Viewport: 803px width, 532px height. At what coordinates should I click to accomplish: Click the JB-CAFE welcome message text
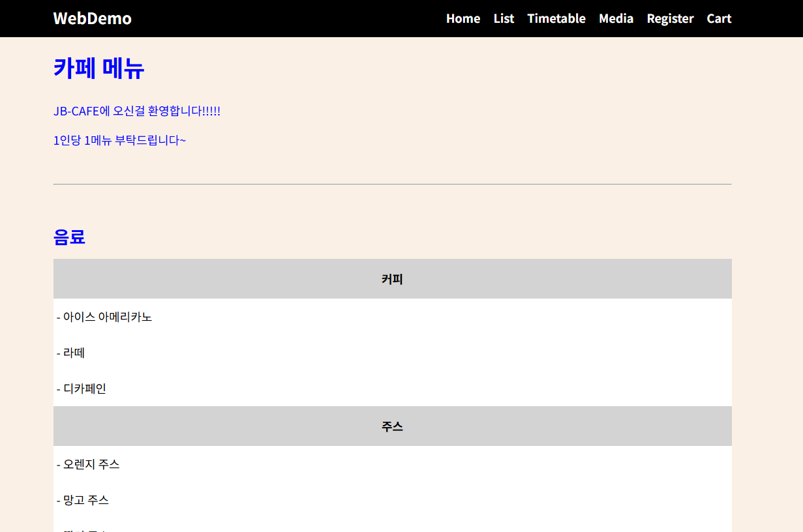tap(137, 111)
